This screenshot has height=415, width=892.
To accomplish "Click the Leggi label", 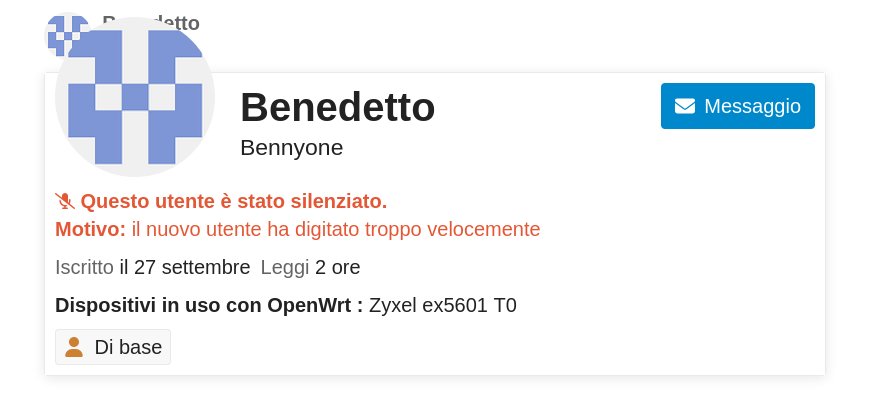I will click(x=284, y=267).
